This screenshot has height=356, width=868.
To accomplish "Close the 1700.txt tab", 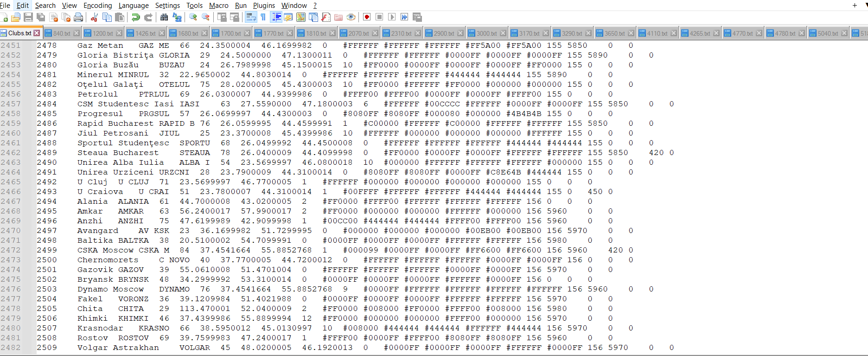I will (247, 33).
